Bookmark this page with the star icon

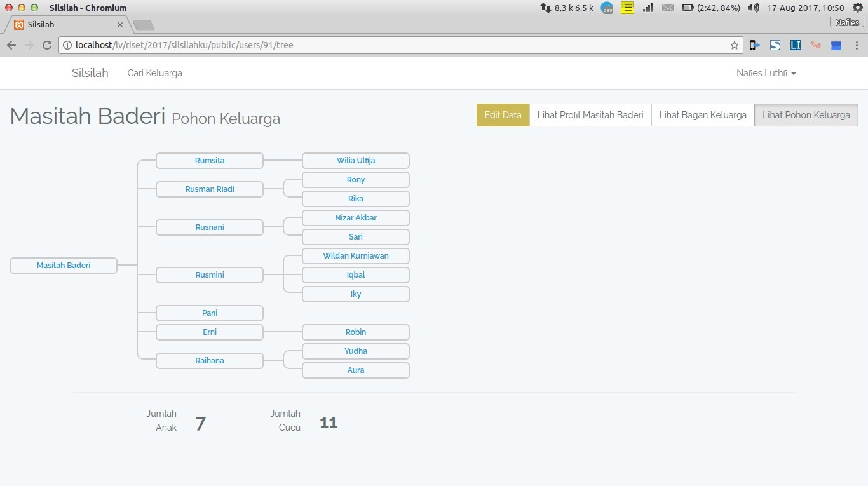[x=735, y=45]
